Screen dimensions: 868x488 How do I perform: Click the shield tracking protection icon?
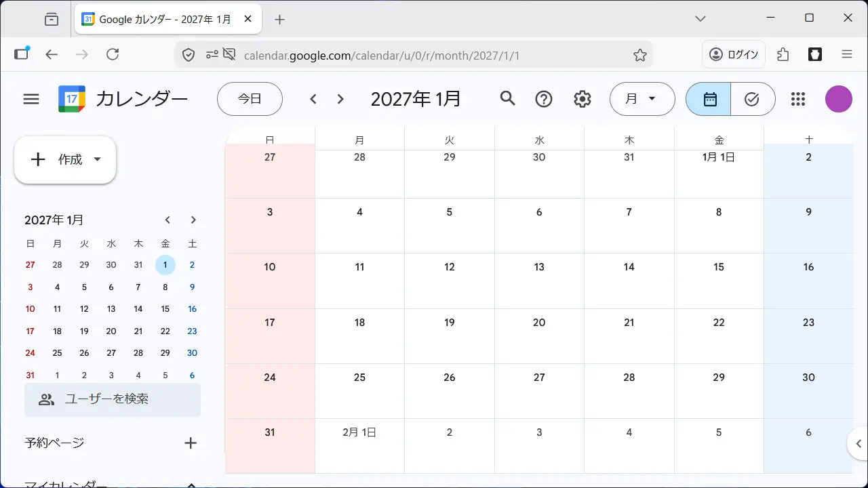[x=188, y=55]
